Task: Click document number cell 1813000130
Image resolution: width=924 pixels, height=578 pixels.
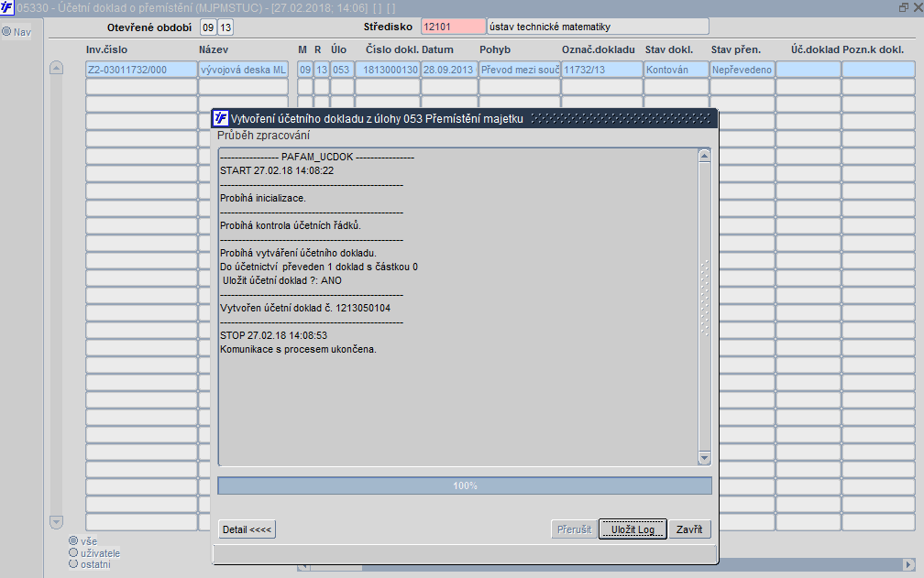Action: pyautogui.click(x=387, y=70)
